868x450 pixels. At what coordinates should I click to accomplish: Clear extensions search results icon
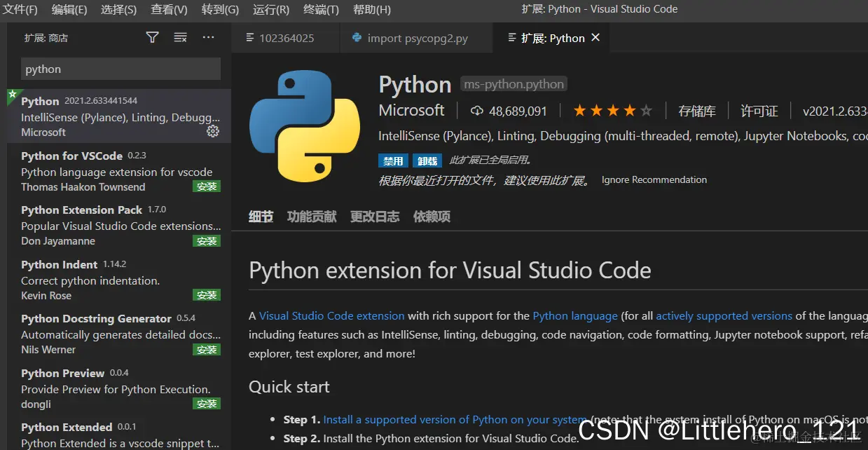pos(180,37)
